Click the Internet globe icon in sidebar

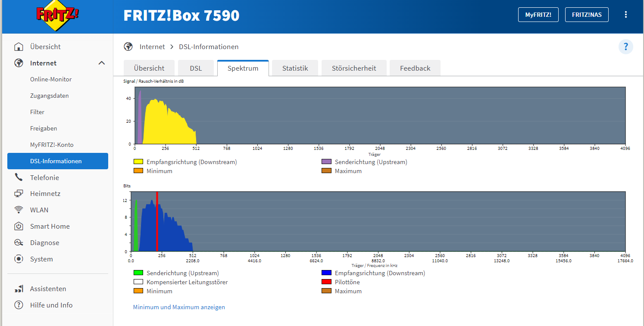coord(19,63)
